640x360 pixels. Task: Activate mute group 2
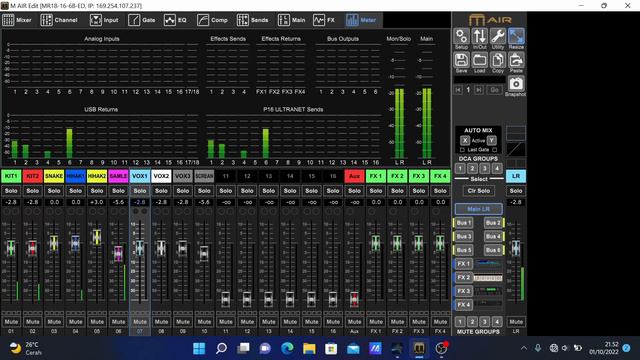(472, 322)
